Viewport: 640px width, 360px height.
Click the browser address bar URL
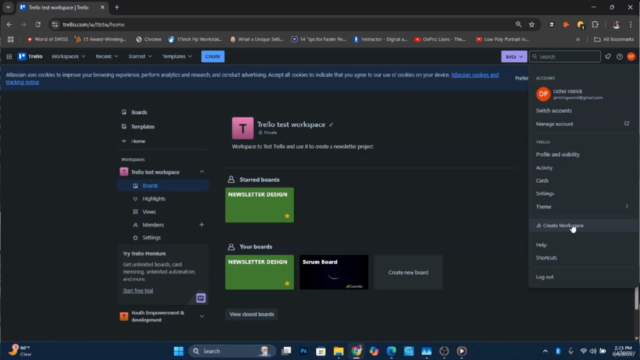coord(93,24)
